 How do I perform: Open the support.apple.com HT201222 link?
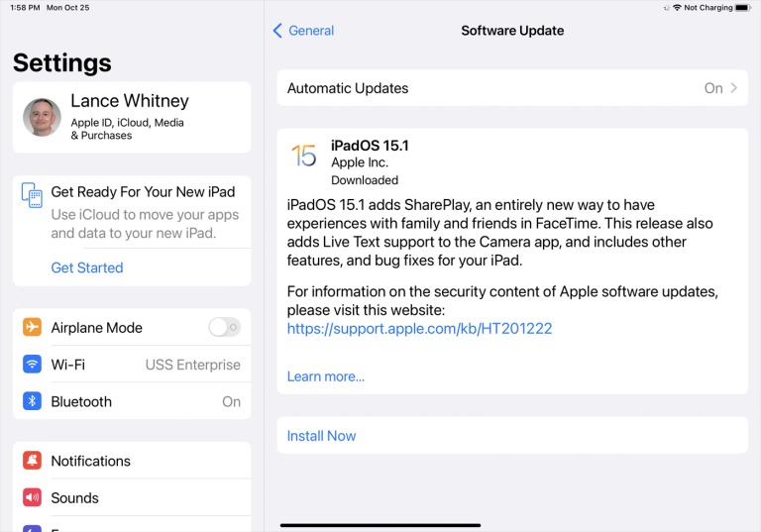coord(419,329)
